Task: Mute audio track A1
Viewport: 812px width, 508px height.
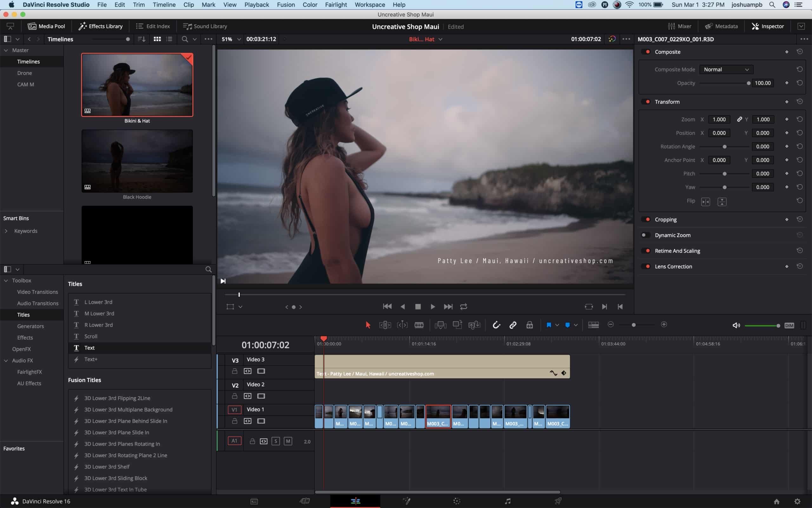Action: 288,441
